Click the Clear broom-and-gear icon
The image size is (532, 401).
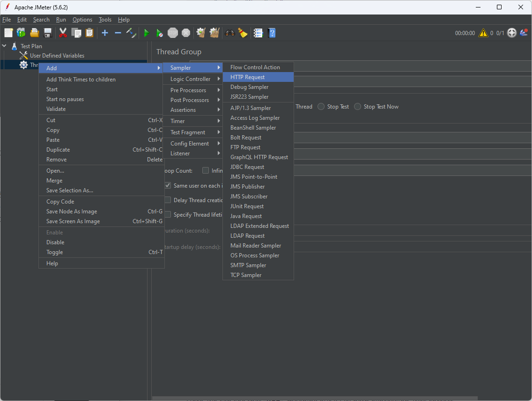(201, 33)
